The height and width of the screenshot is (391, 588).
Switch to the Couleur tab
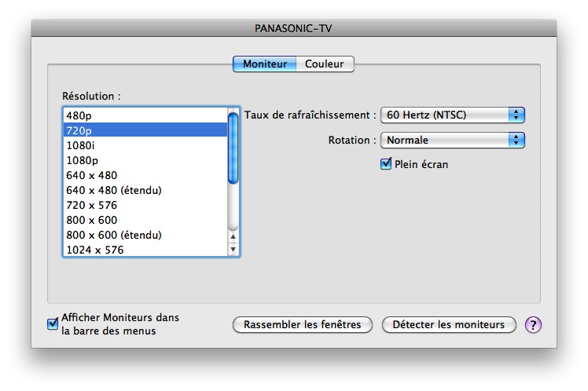coord(325,64)
